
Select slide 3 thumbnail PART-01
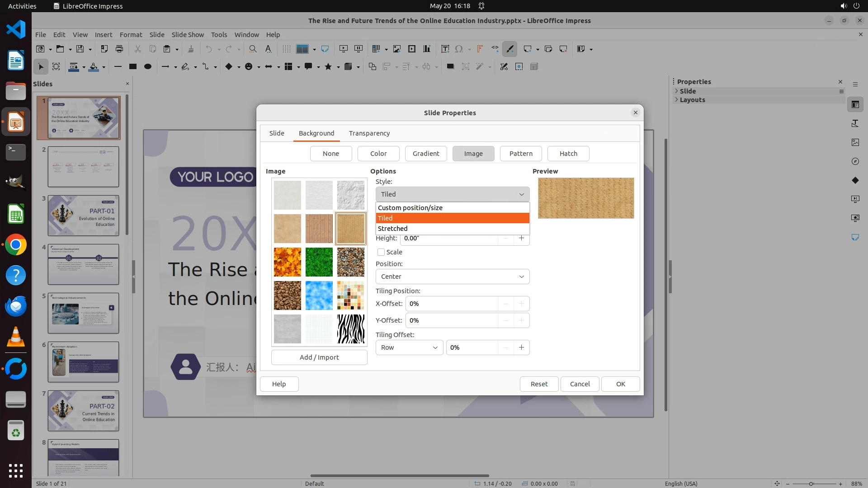pos(83,216)
